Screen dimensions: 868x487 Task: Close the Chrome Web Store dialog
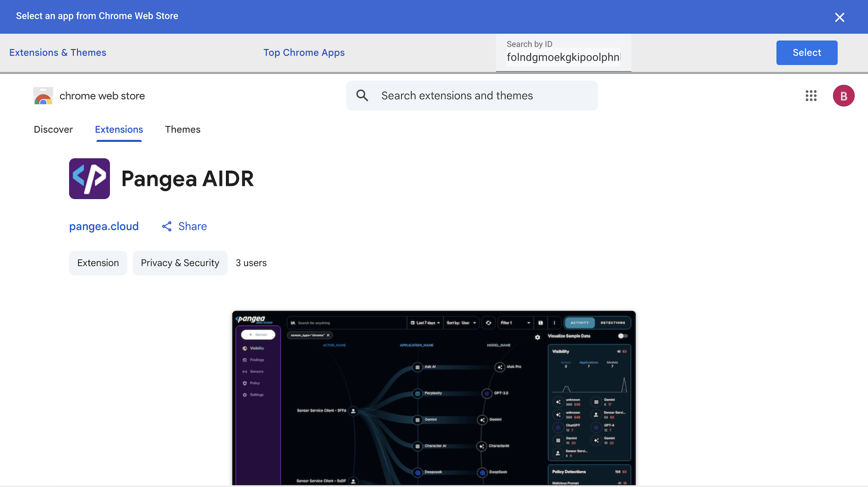840,17
